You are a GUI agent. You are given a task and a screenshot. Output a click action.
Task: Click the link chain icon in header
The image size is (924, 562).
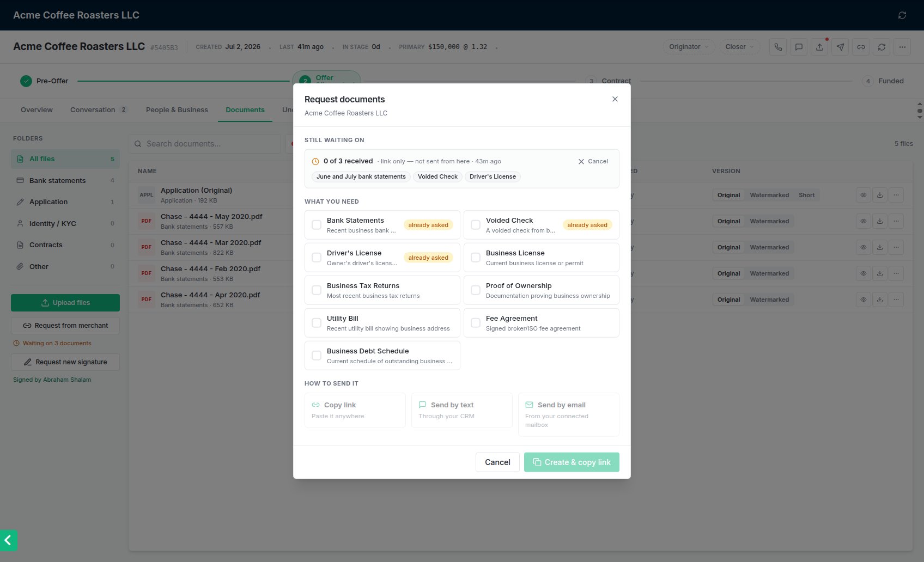click(x=861, y=47)
